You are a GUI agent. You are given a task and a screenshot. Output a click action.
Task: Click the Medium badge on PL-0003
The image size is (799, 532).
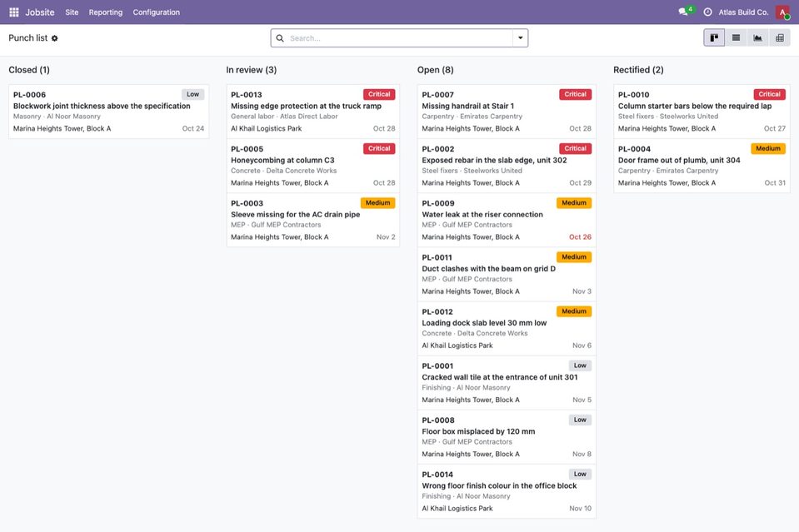pyautogui.click(x=377, y=202)
